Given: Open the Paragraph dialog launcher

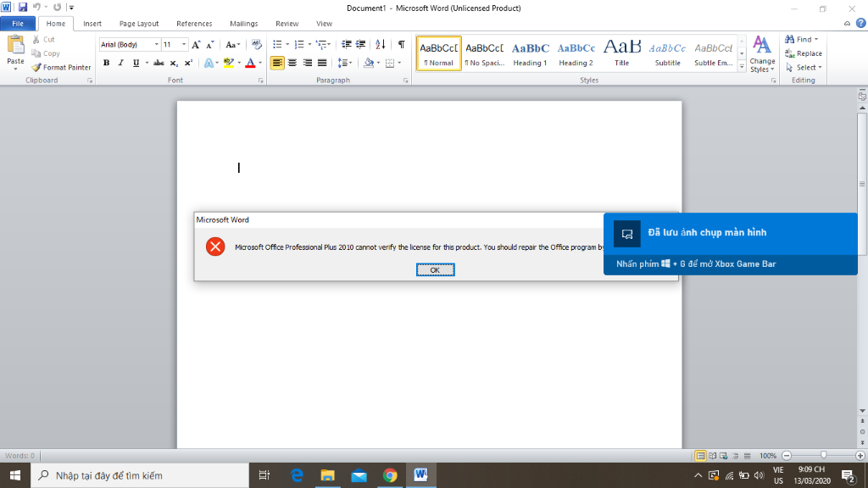Looking at the screenshot, I should 406,80.
